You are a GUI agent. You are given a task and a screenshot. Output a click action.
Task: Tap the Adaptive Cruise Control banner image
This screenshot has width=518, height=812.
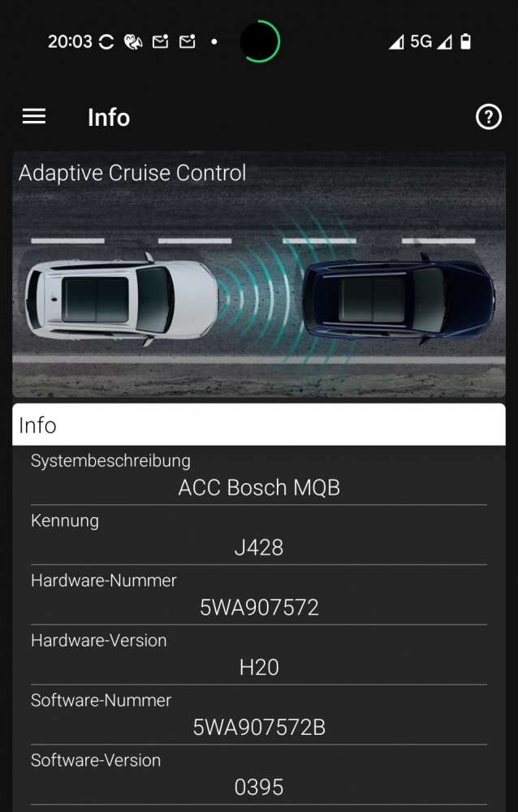pos(259,274)
